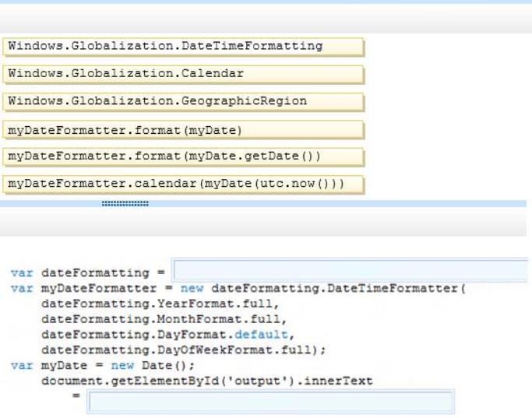Click the blue default keyword in DayFormat
The image size is (532, 418).
point(261,335)
